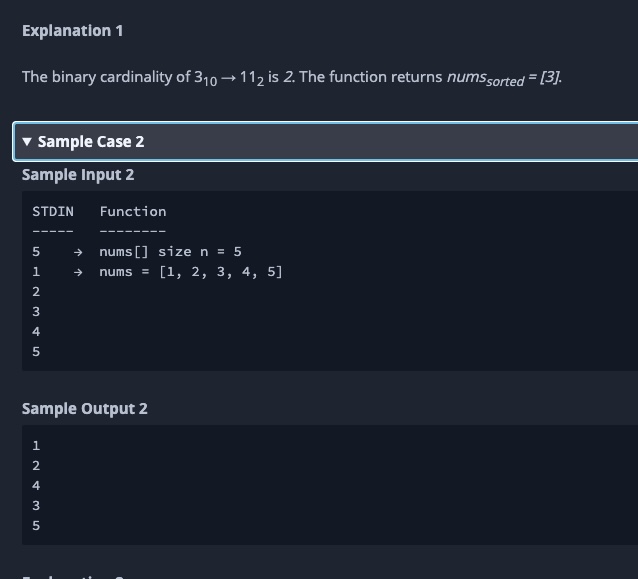The height and width of the screenshot is (579, 638).
Task: Click the arrow before nums[] size n = 5
Action: (x=78, y=252)
